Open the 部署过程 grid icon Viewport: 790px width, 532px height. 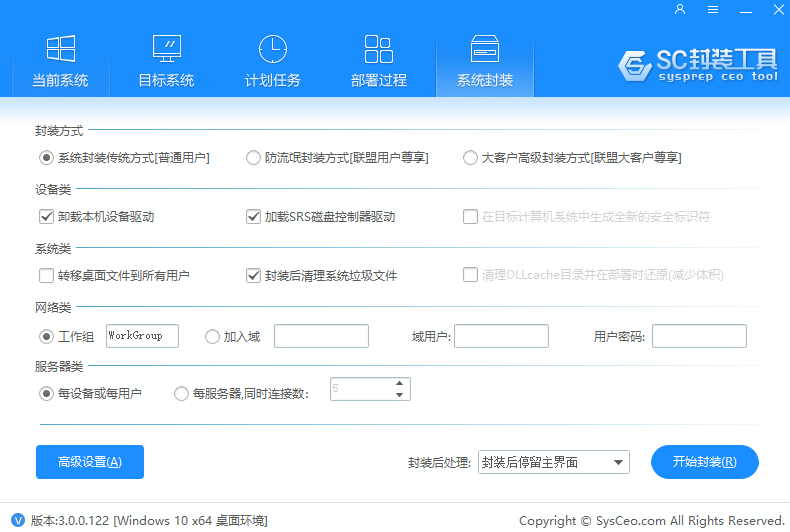(378, 49)
